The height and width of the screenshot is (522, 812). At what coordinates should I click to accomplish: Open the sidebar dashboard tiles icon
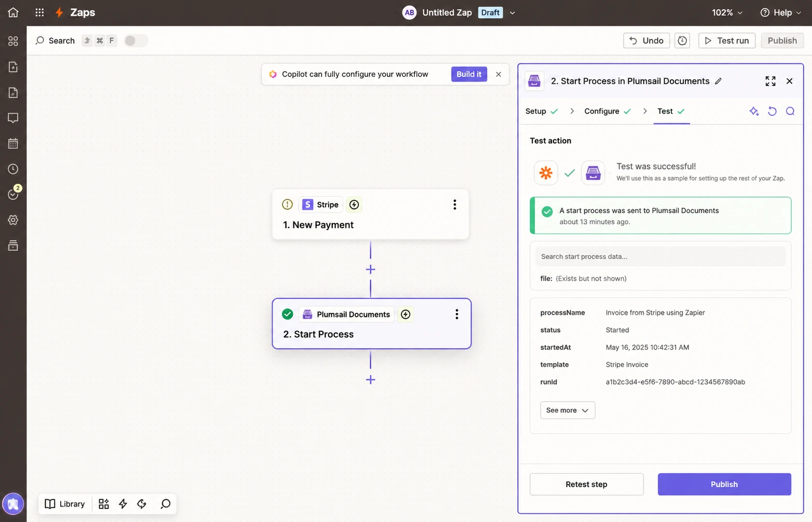click(13, 41)
